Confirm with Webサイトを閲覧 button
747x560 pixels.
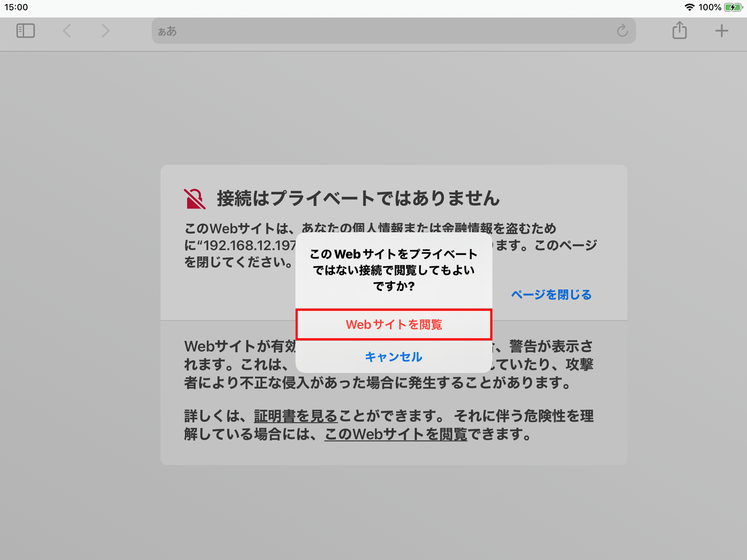[x=394, y=324]
